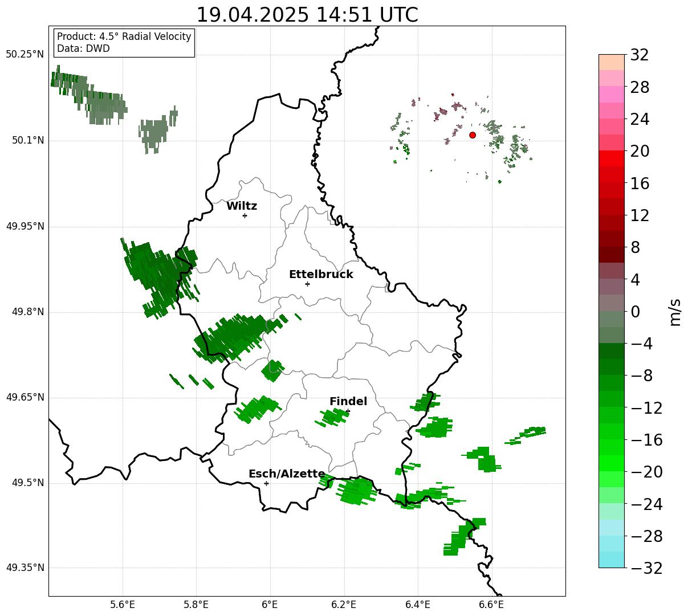Click the peach swatch at top of colorbar

[x=612, y=62]
